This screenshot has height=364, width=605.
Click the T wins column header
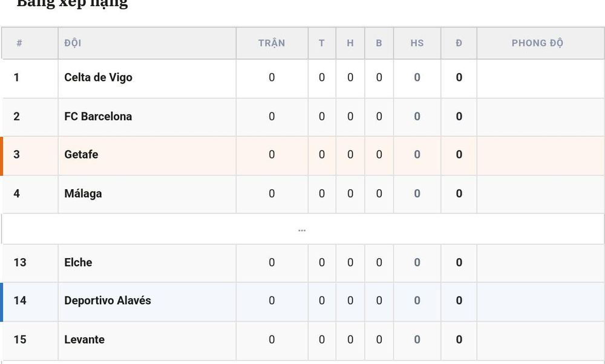321,43
